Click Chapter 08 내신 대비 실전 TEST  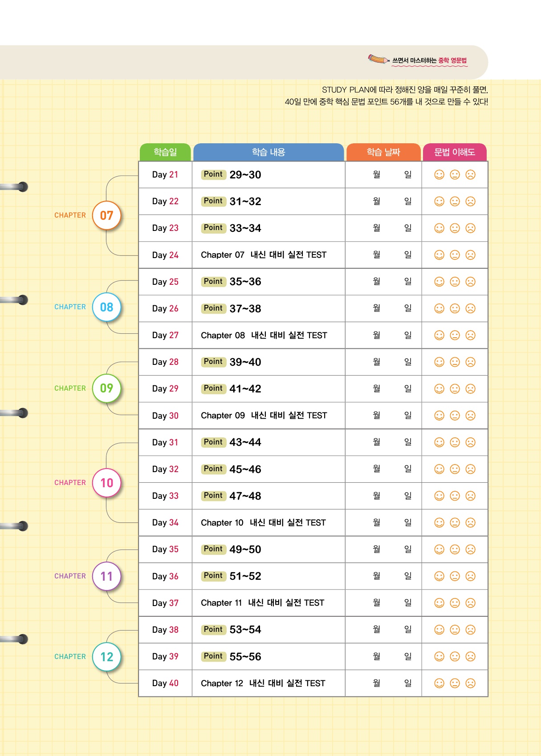264,336
